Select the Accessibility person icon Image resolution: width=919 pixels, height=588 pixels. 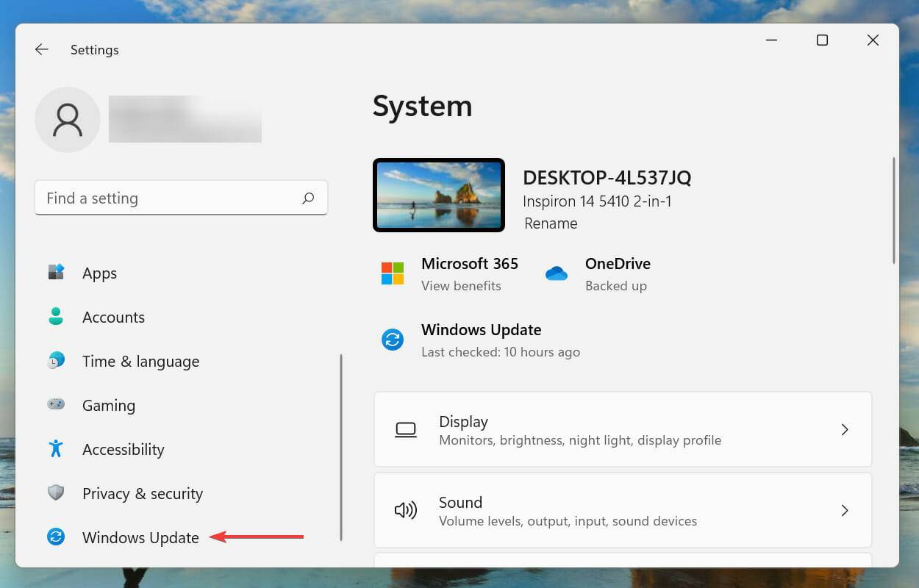click(x=56, y=449)
